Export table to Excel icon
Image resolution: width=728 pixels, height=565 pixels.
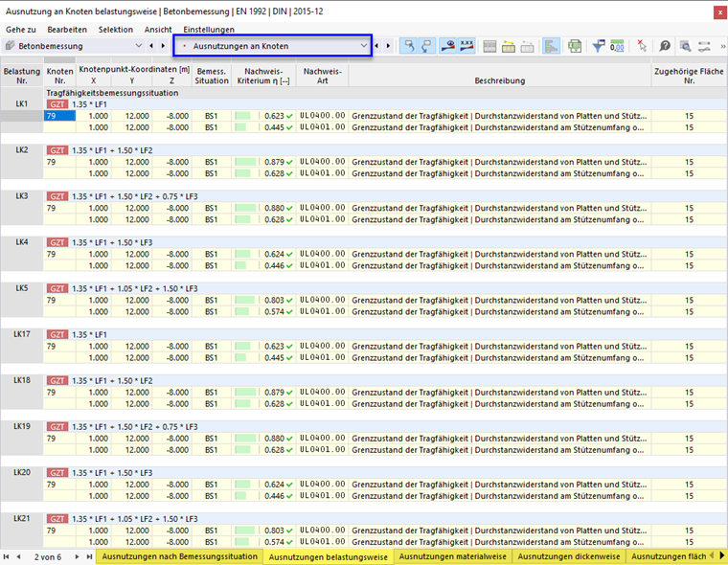575,46
